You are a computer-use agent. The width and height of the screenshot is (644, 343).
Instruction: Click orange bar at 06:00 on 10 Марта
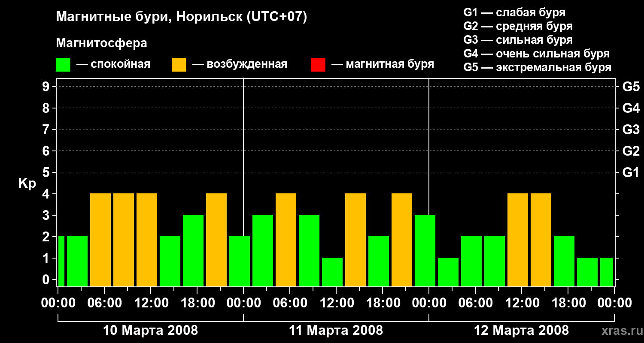[x=100, y=240]
